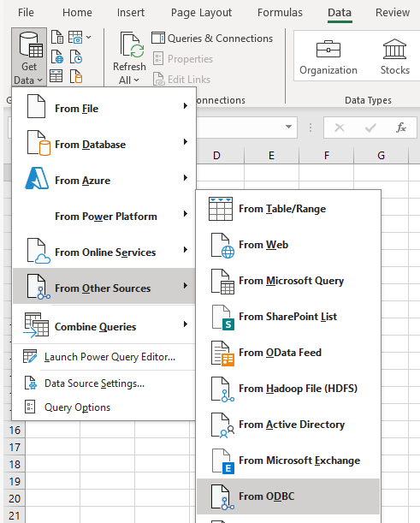The height and width of the screenshot is (523, 420).
Task: Click the formula bar three-dot handle
Action: (x=311, y=128)
